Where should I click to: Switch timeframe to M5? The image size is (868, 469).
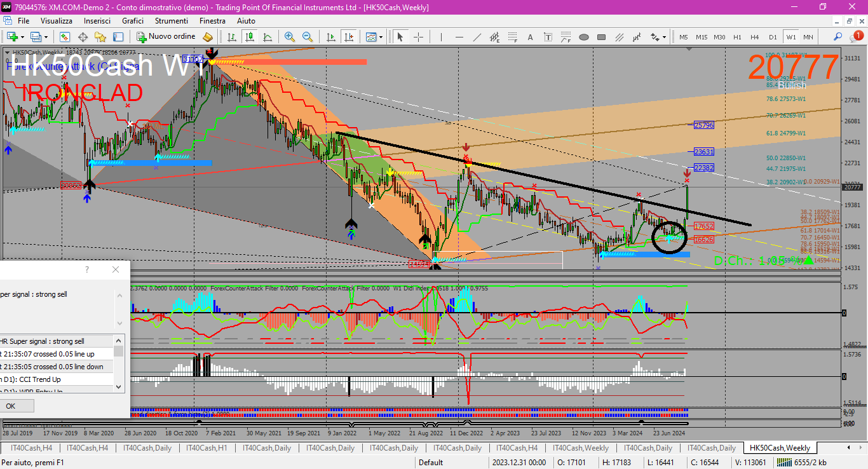point(684,37)
